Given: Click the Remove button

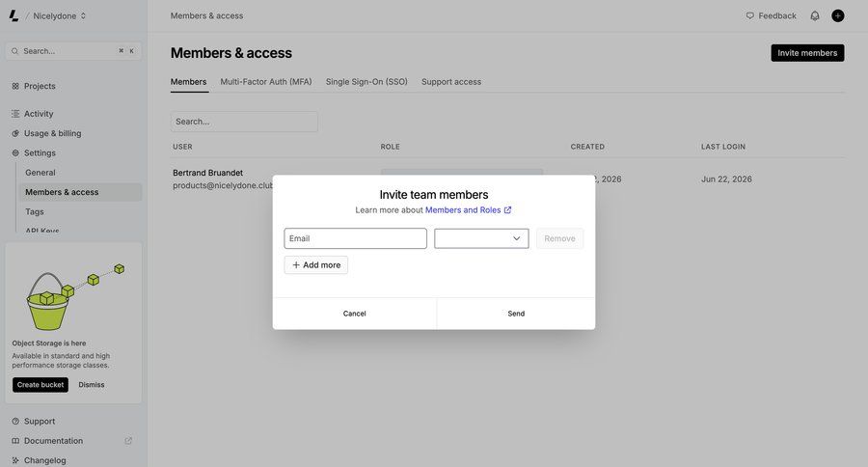Looking at the screenshot, I should pos(559,238).
